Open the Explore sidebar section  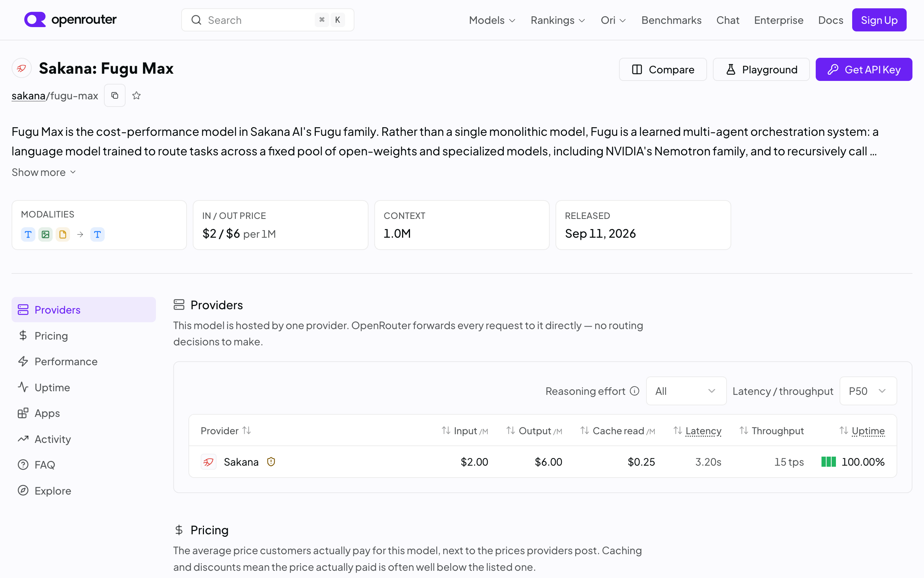[x=84, y=491]
